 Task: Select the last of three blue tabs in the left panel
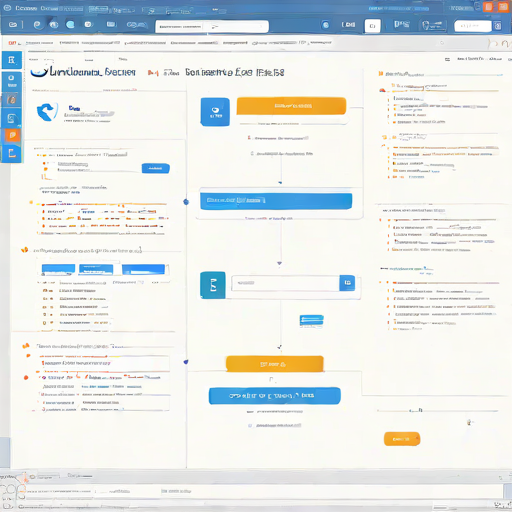tap(143, 269)
